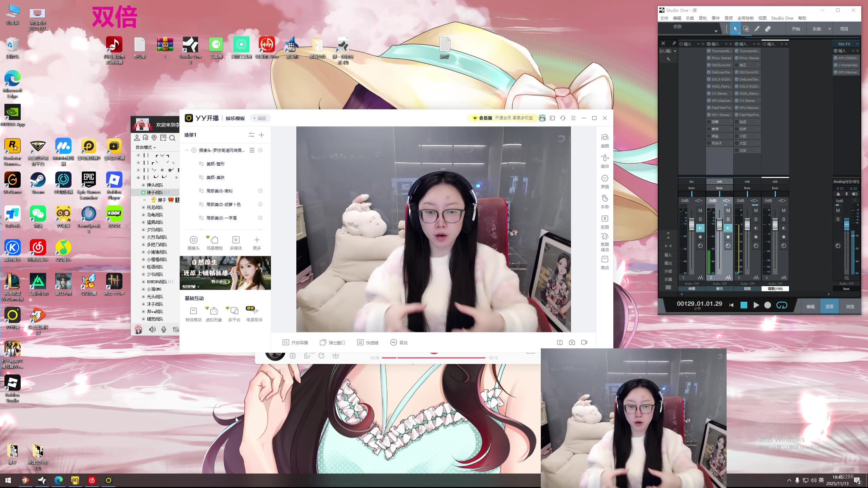This screenshot has width=868, height=488.
Task: Adjust the 唱歌 channel volume fader
Action: (x=747, y=224)
